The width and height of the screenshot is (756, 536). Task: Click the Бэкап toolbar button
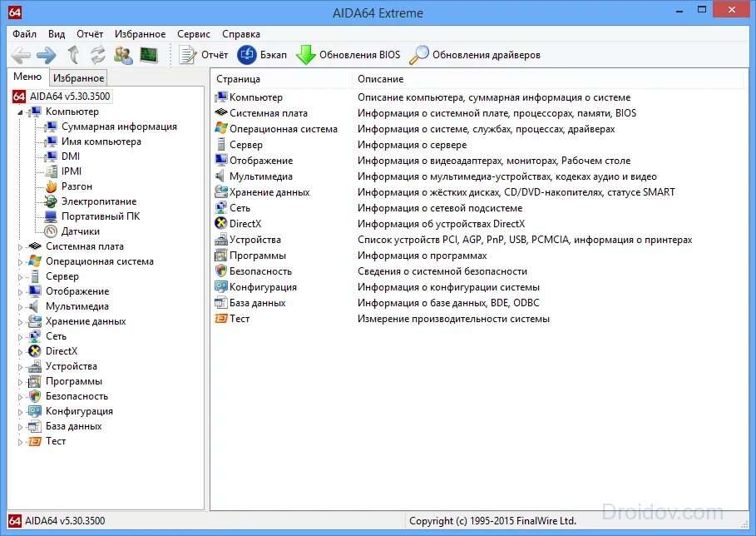[x=262, y=55]
